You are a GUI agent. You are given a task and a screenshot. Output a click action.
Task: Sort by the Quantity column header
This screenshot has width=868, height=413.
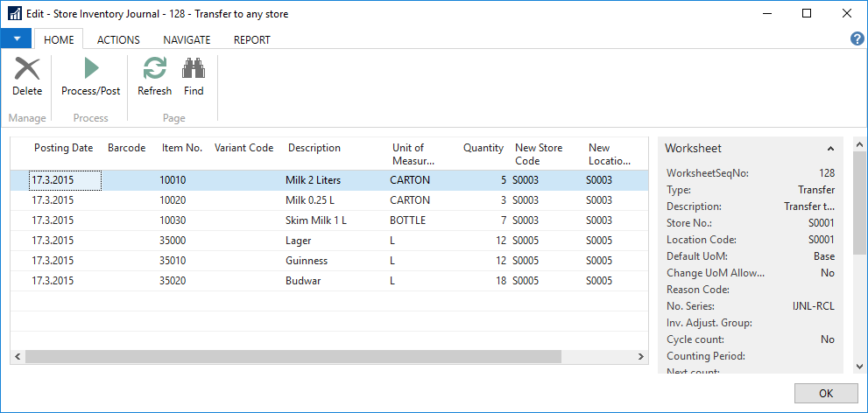[483, 148]
